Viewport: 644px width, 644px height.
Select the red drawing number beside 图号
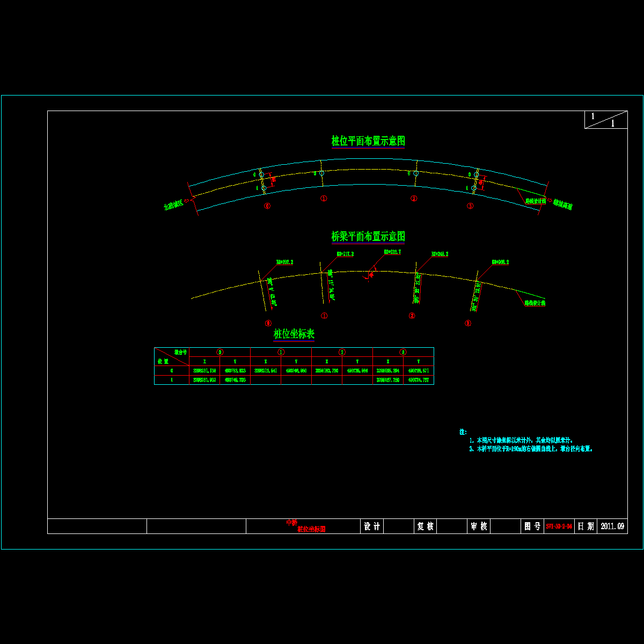tap(559, 526)
